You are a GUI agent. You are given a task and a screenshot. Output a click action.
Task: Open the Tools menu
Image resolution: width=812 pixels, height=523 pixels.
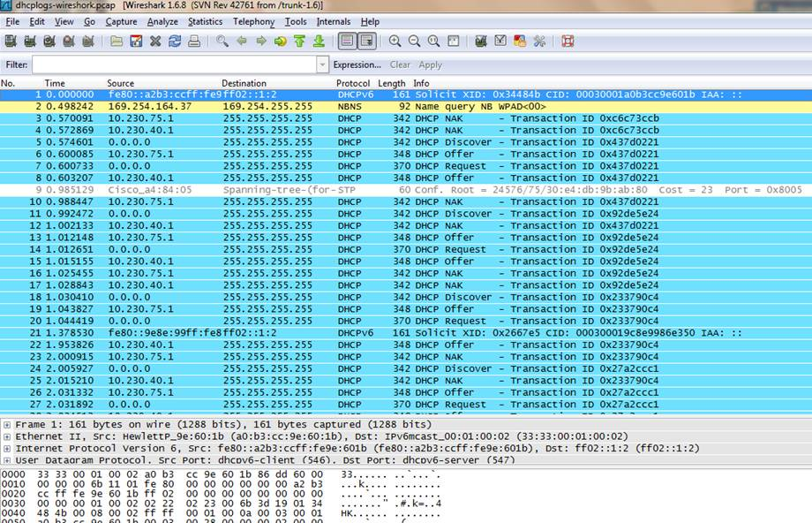pos(296,22)
